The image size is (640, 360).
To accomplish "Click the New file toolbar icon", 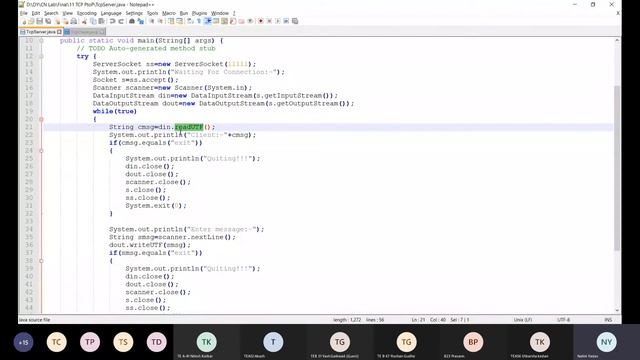I will [24, 21].
